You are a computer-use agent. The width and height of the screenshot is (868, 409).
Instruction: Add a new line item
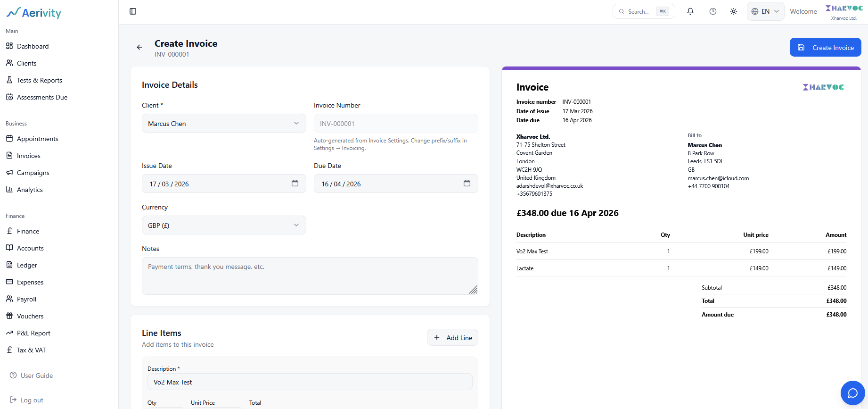[x=452, y=338]
